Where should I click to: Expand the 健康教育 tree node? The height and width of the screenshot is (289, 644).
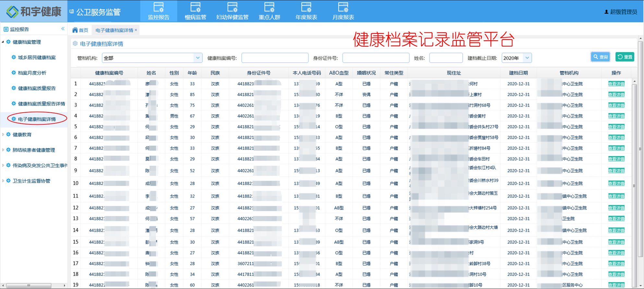coord(3,134)
